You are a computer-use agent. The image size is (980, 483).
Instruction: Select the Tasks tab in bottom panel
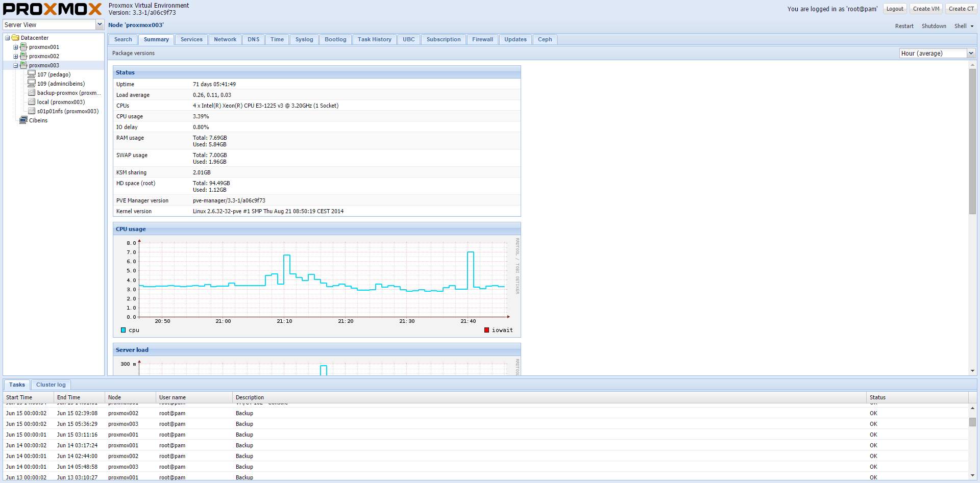[x=17, y=385]
